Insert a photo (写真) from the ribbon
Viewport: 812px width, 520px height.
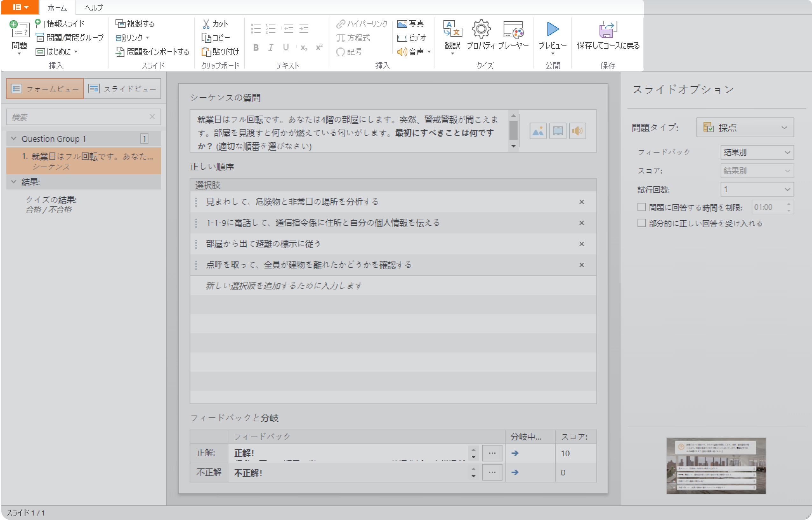tap(410, 24)
